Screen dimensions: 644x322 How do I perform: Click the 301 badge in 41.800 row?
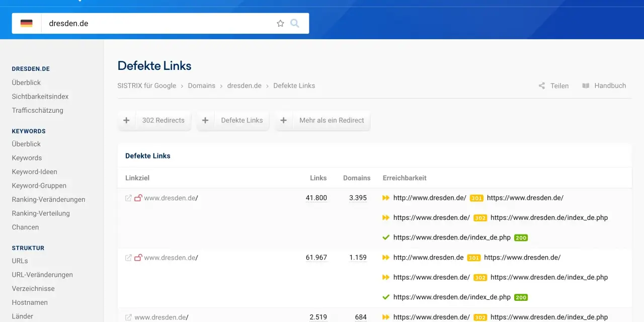[x=476, y=198]
